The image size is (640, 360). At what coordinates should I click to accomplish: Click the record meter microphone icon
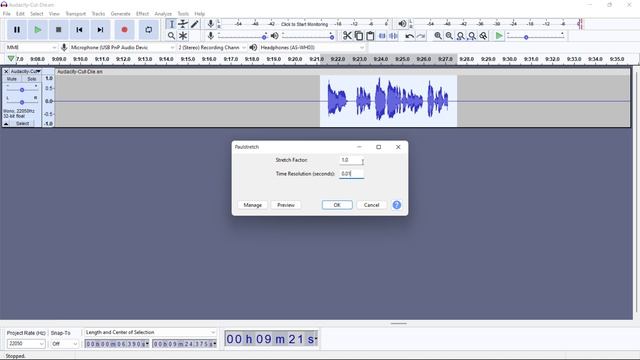click(211, 24)
